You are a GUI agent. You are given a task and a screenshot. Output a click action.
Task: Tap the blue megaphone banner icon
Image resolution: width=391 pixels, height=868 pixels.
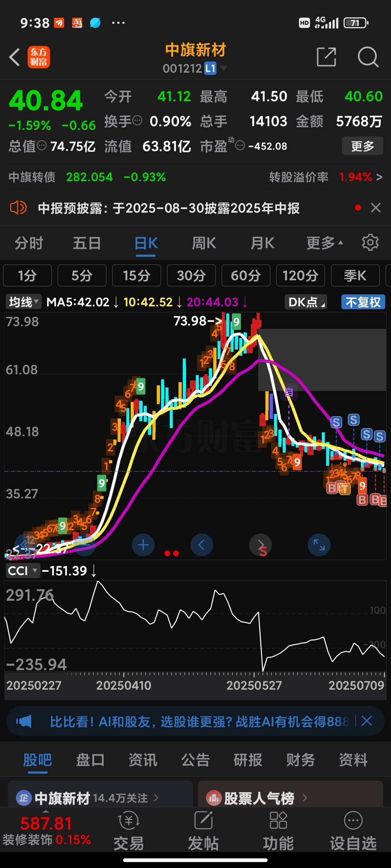coord(24,722)
